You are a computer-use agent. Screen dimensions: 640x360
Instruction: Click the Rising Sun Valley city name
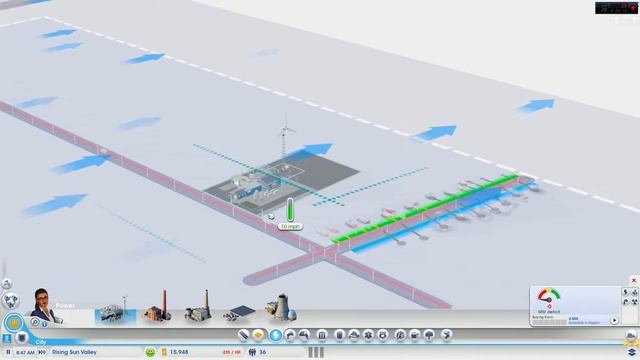pos(74,352)
